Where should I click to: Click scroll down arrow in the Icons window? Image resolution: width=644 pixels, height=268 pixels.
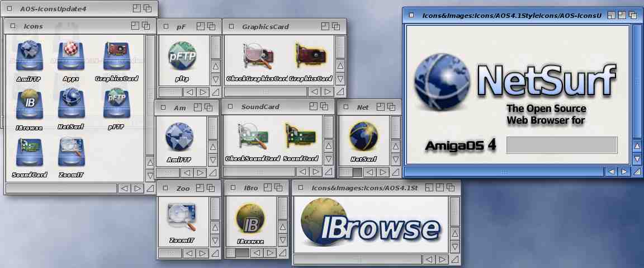pos(150,175)
